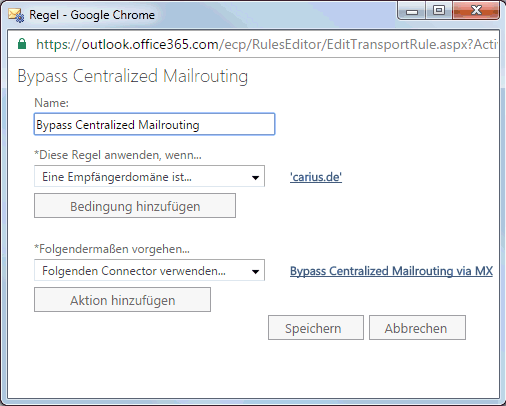Click the arrow of the Empfängerdomäne dropdown
The height and width of the screenshot is (406, 506).
255,177
